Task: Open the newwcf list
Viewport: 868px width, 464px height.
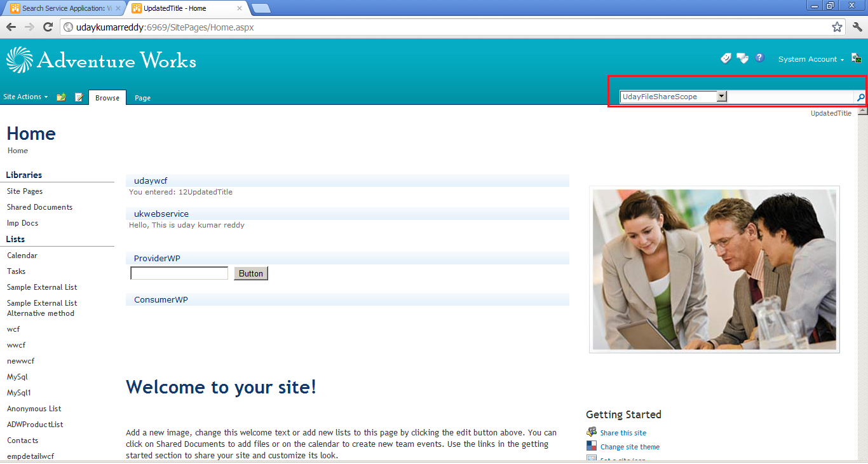Action: pos(20,361)
